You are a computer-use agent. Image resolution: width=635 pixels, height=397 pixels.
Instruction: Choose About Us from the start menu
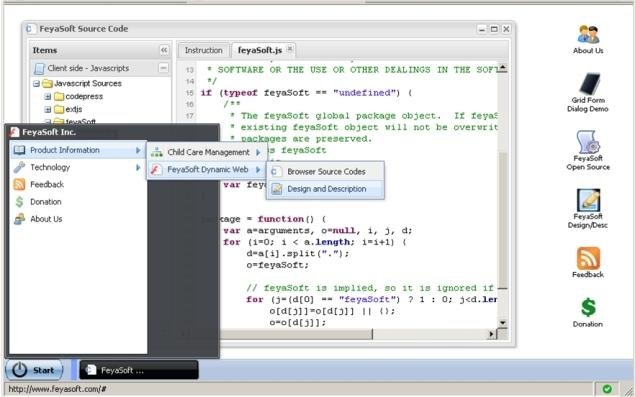click(x=78, y=219)
